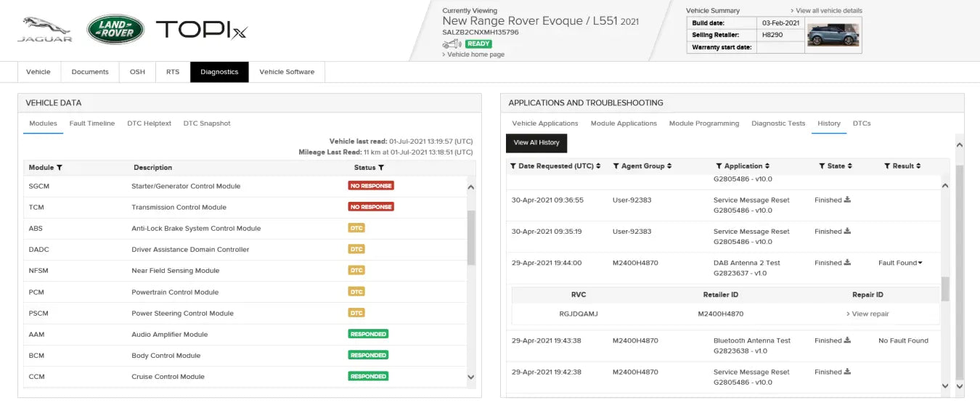Image resolution: width=980 pixels, height=416 pixels.
Task: Switch to the DTC Snapshot tab
Action: click(207, 123)
